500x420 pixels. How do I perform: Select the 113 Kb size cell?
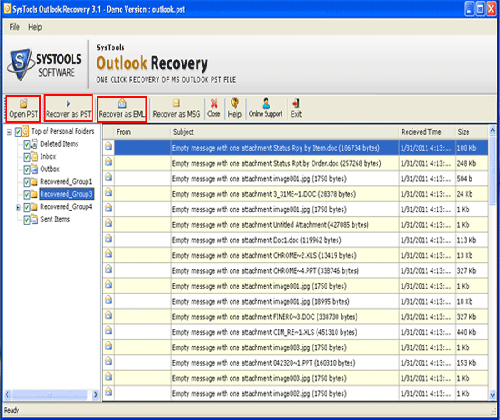coord(472,240)
